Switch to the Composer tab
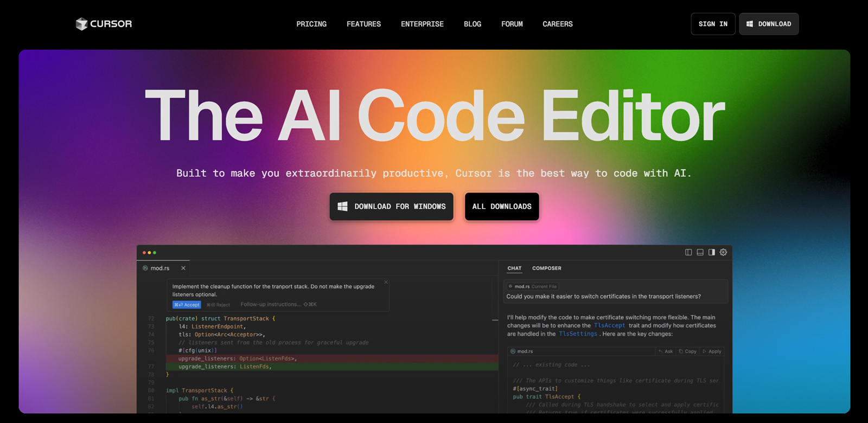The image size is (868, 423). [x=547, y=268]
